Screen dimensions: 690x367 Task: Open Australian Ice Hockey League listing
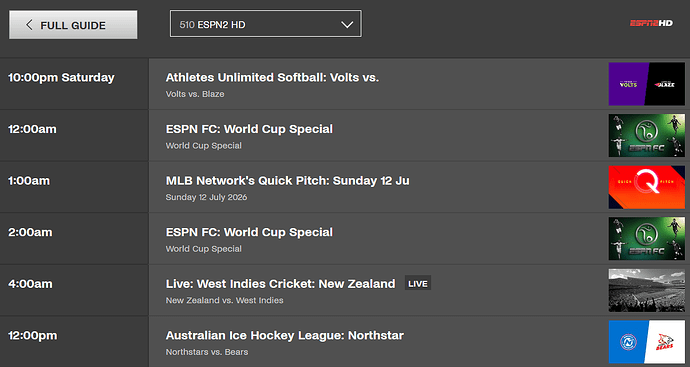[284, 335]
